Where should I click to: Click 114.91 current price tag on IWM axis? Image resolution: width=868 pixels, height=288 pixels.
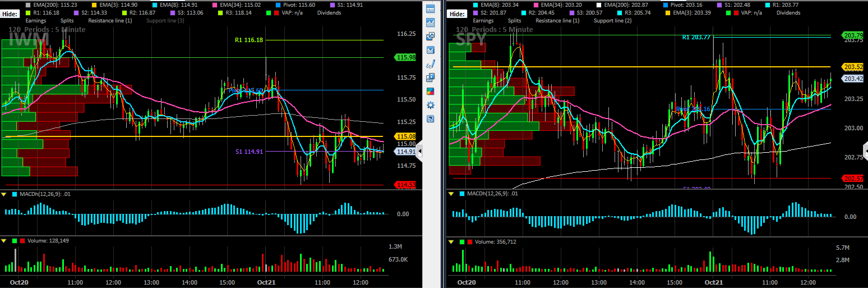click(x=405, y=151)
